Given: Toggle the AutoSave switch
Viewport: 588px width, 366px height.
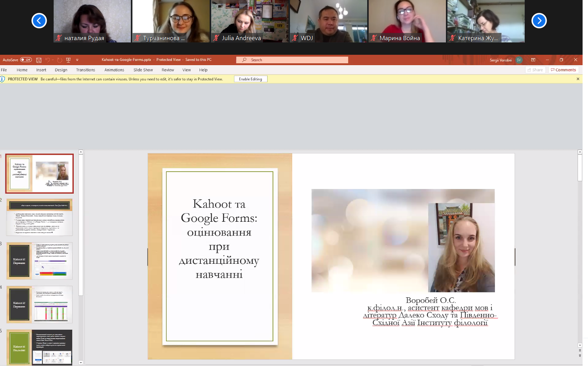Looking at the screenshot, I should 26,60.
